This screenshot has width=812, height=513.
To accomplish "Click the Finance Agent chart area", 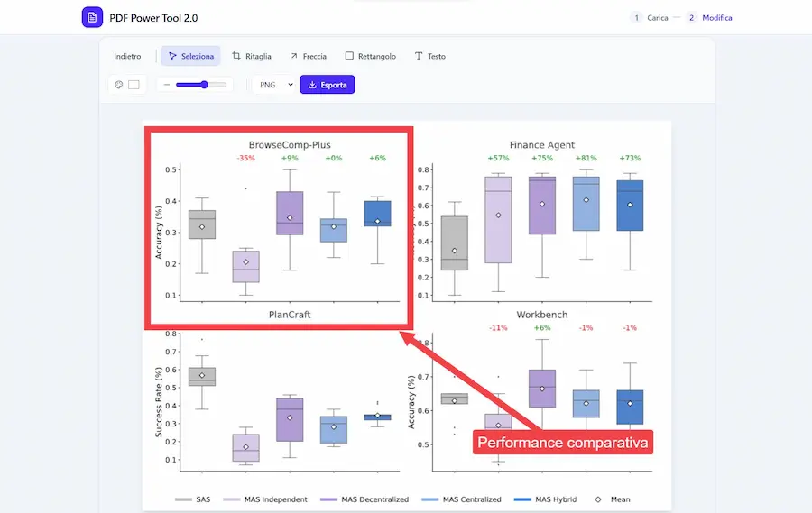I will [x=541, y=225].
